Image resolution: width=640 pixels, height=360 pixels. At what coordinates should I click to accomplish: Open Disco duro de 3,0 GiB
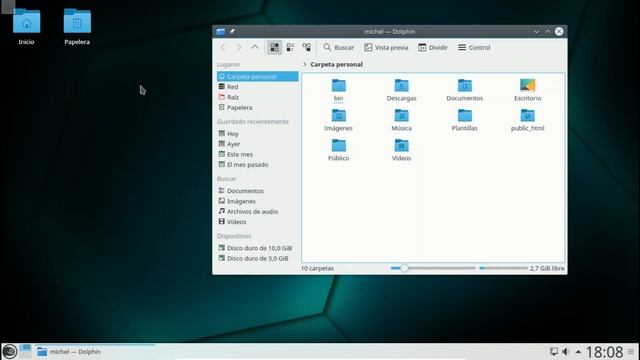258,258
